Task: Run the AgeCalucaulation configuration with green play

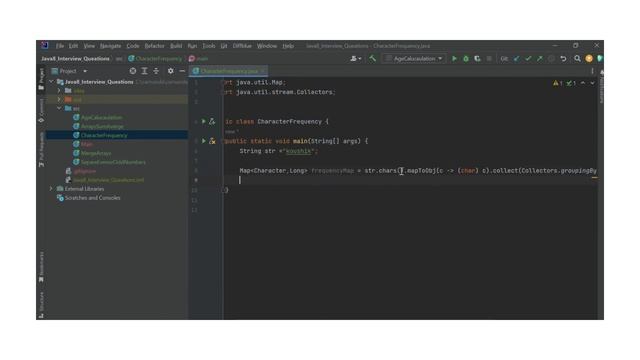Action: [454, 59]
